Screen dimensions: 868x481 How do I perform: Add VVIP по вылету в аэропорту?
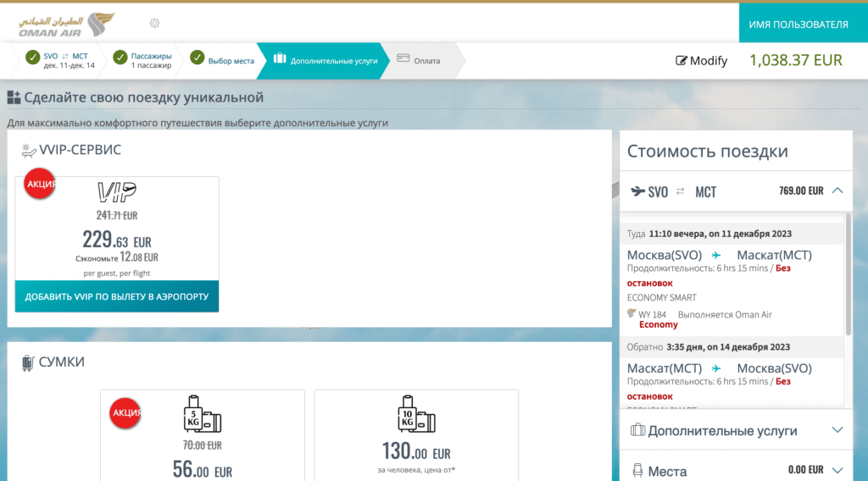[117, 296]
